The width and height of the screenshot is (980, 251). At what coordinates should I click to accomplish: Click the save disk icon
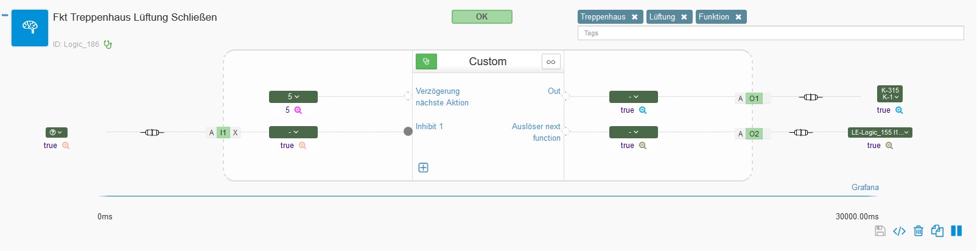pos(880,231)
